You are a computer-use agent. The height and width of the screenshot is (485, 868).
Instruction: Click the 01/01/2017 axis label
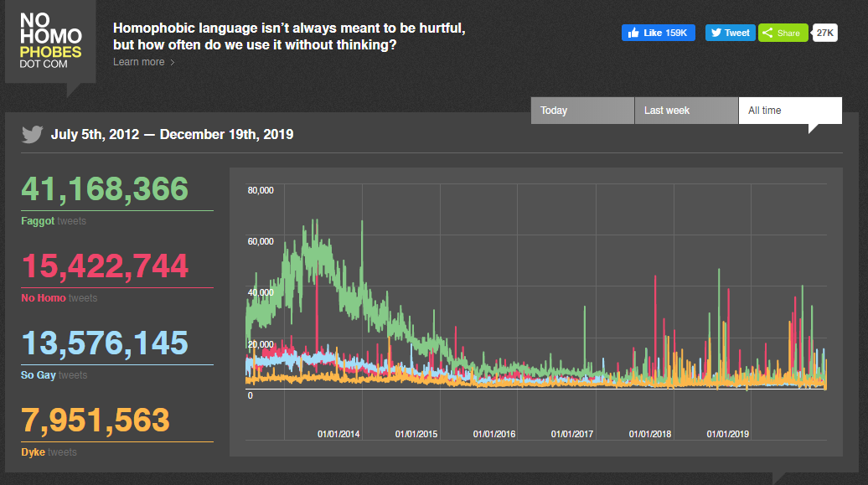572,434
